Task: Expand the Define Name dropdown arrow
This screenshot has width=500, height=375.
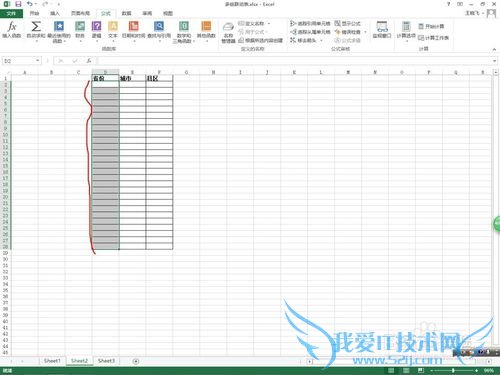Action: [x=269, y=23]
